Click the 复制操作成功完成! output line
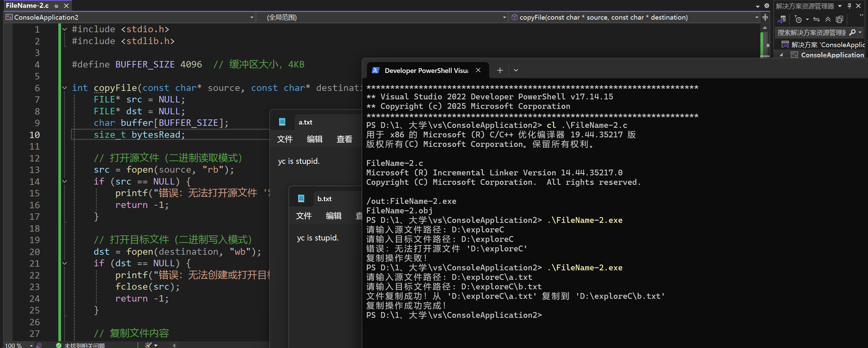This screenshot has height=348, width=868. tap(406, 306)
